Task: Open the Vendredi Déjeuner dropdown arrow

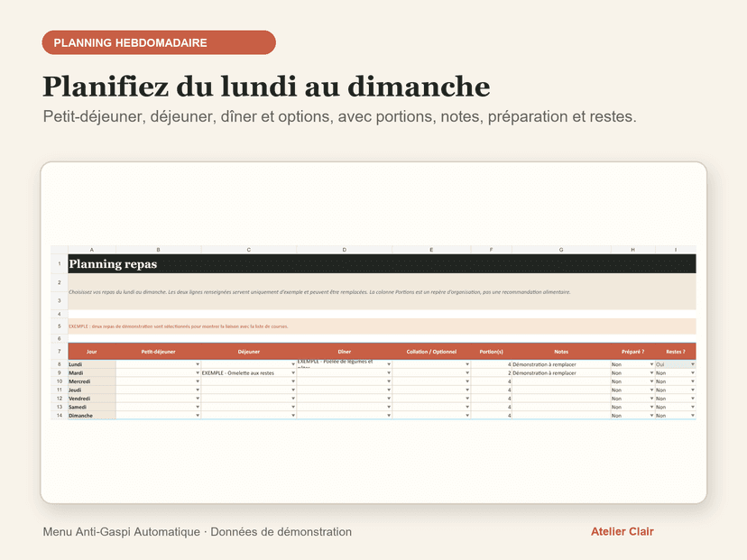Action: click(293, 399)
